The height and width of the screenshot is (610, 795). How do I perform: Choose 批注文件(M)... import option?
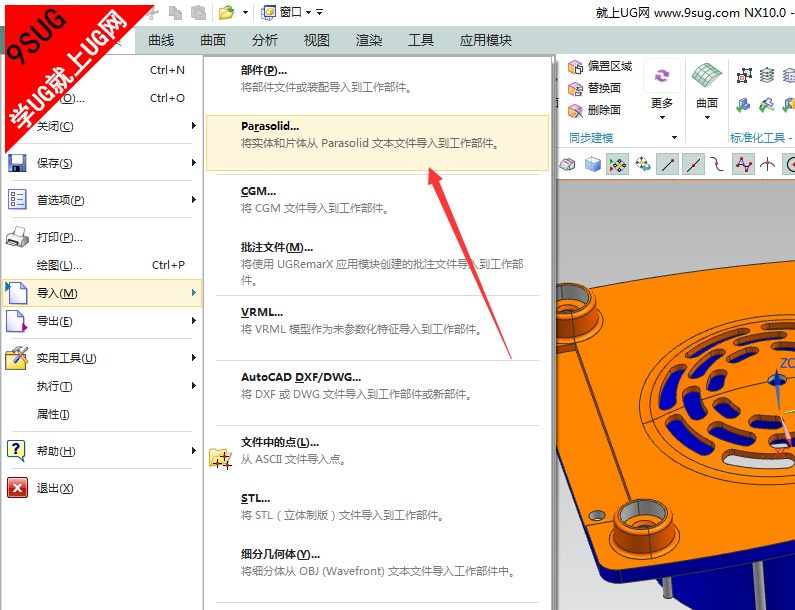coord(377,263)
